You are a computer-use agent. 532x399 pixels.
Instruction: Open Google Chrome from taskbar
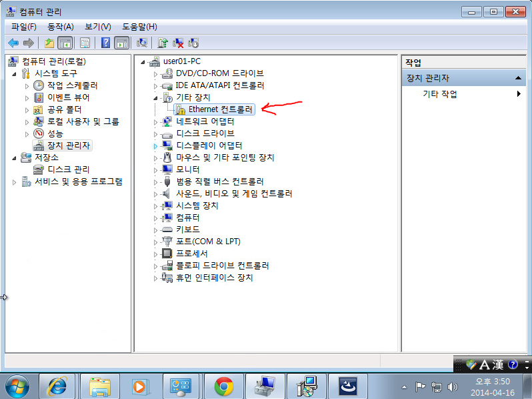coord(224,386)
